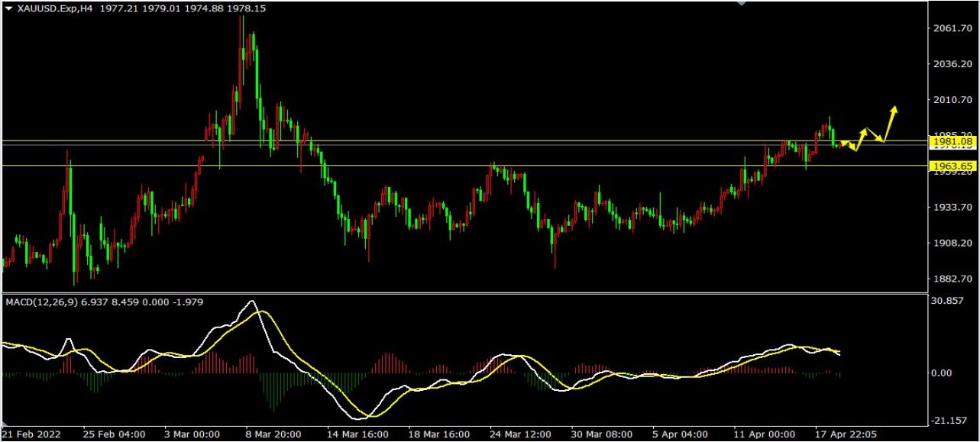This screenshot has height=442, width=980.
Task: Click the 2010.70 price scale value
Action: pyautogui.click(x=953, y=100)
